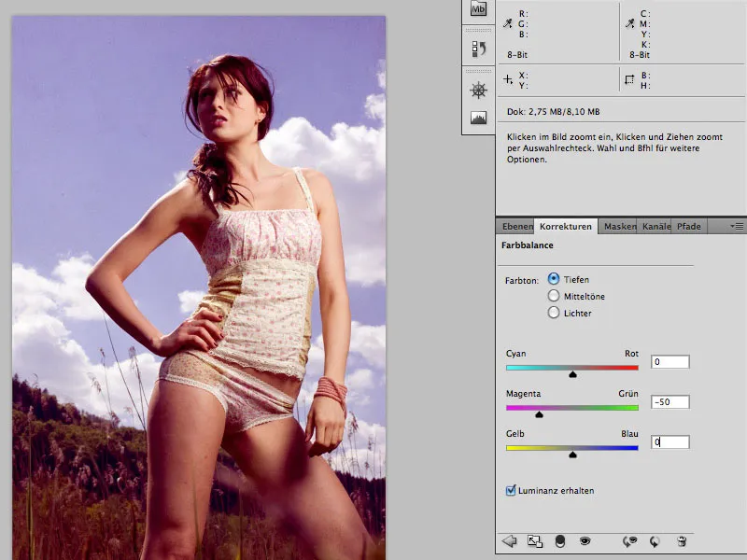
Task: Open the History panel icon
Action: click(x=478, y=49)
